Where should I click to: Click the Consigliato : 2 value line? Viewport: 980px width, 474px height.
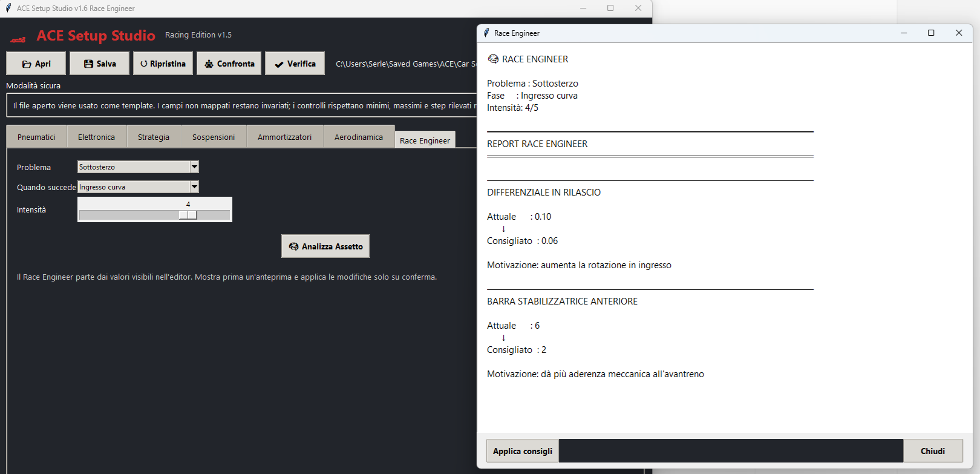pos(517,350)
